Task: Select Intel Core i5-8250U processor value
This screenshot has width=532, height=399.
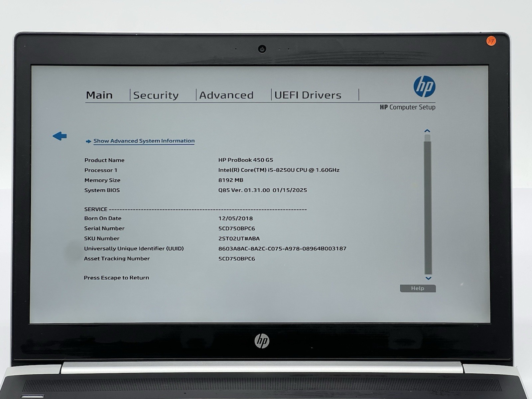Action: click(x=279, y=170)
